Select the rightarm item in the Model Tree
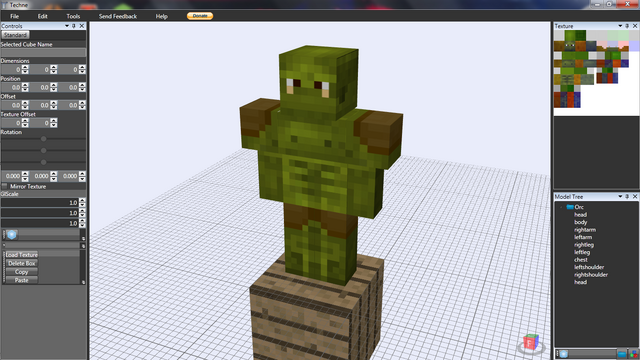The image size is (640, 360). (585, 229)
